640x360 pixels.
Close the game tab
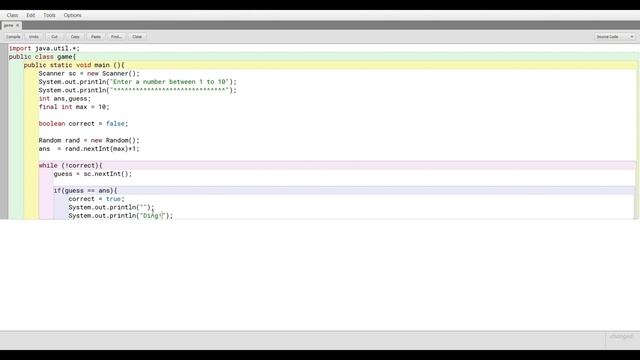(x=18, y=25)
